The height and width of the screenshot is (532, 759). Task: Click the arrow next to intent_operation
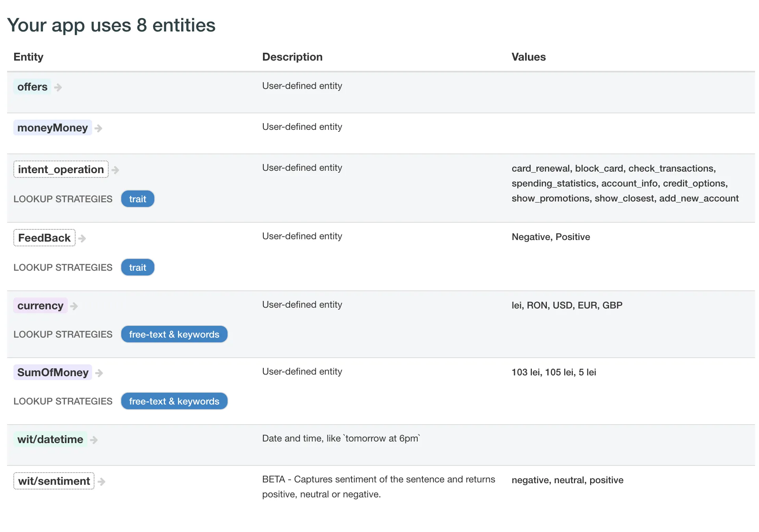point(115,170)
